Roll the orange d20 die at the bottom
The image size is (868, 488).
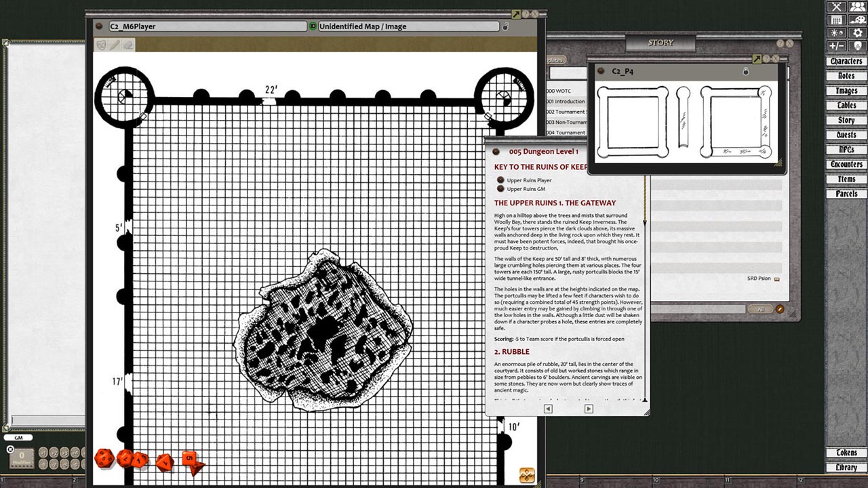[x=105, y=459]
